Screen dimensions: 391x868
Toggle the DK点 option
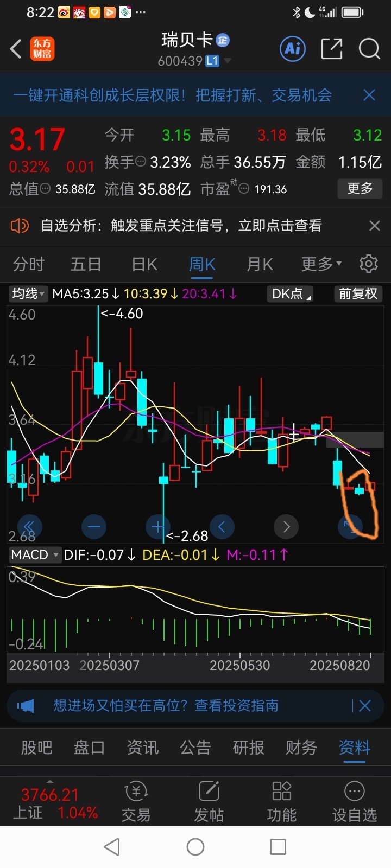[290, 293]
